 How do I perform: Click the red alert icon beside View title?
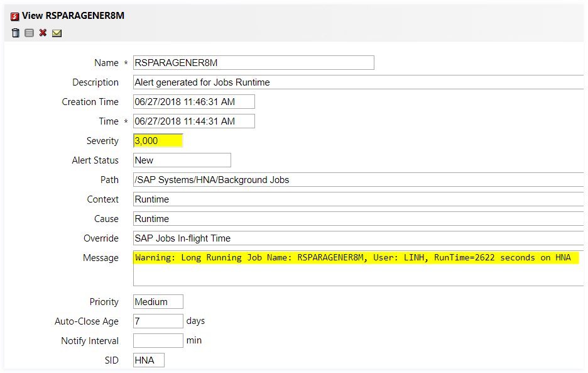(x=14, y=16)
